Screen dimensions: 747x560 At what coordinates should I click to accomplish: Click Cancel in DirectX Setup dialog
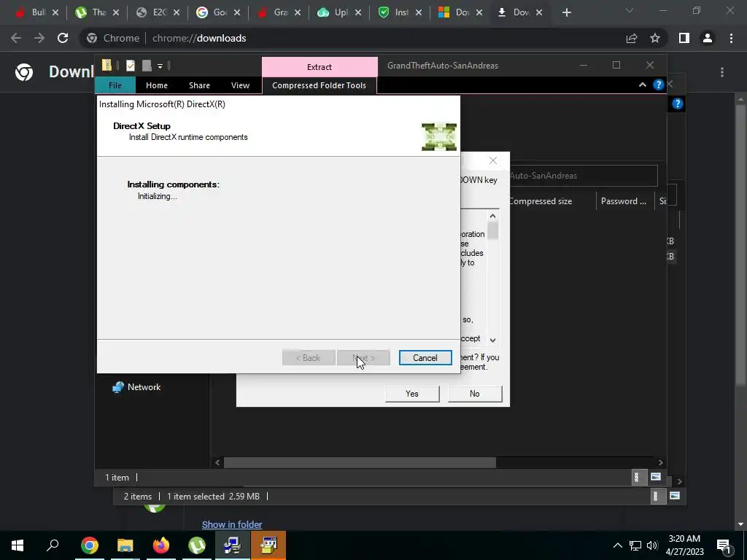pos(425,357)
